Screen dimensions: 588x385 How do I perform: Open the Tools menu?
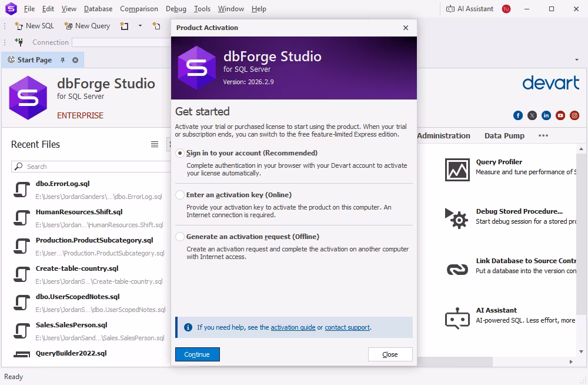(x=202, y=9)
